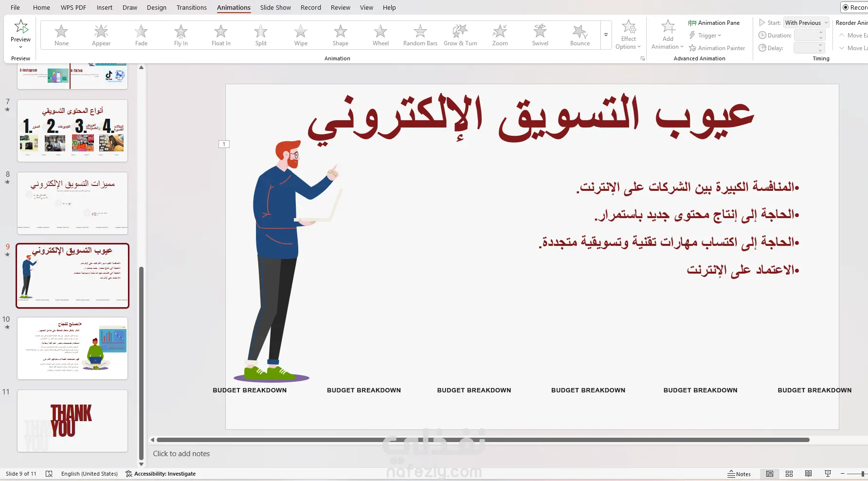Increase the Delay stepper value
The height and width of the screenshot is (481, 868).
point(821,45)
